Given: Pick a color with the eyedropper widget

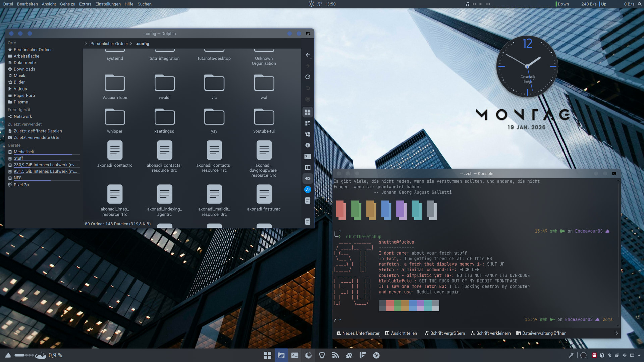Looking at the screenshot, I should (571, 355).
